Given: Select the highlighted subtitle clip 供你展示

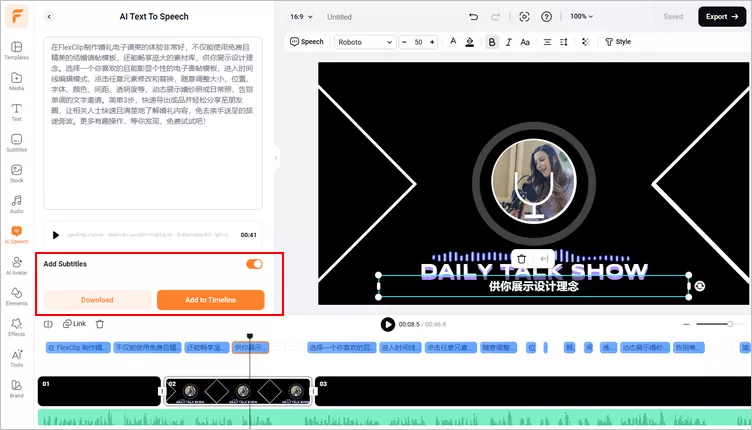Looking at the screenshot, I should coord(250,348).
